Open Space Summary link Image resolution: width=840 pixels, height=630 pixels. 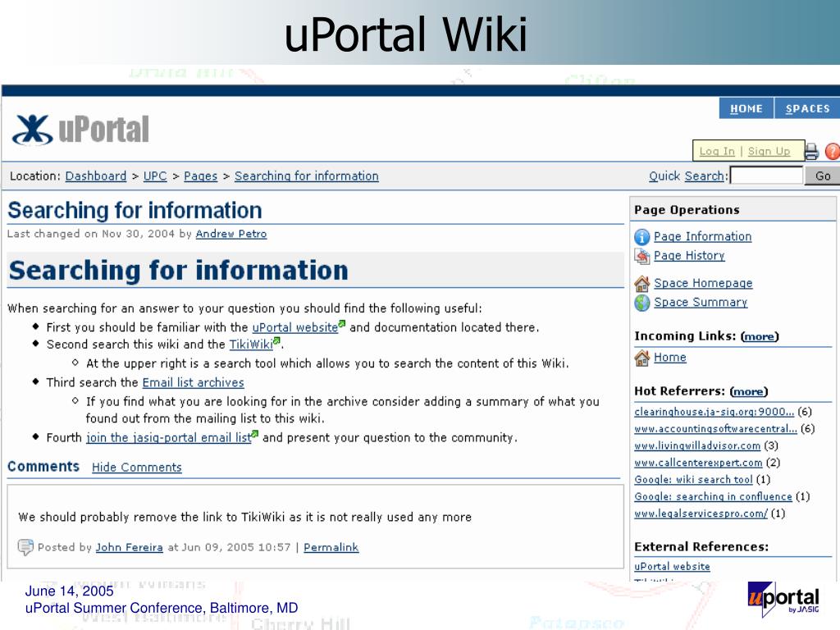click(701, 303)
